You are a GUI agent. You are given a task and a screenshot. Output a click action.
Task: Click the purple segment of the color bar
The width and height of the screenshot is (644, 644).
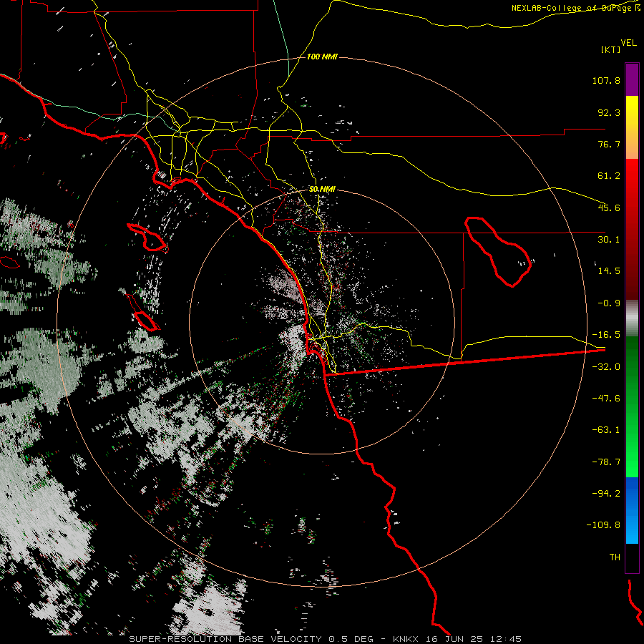[x=632, y=79]
